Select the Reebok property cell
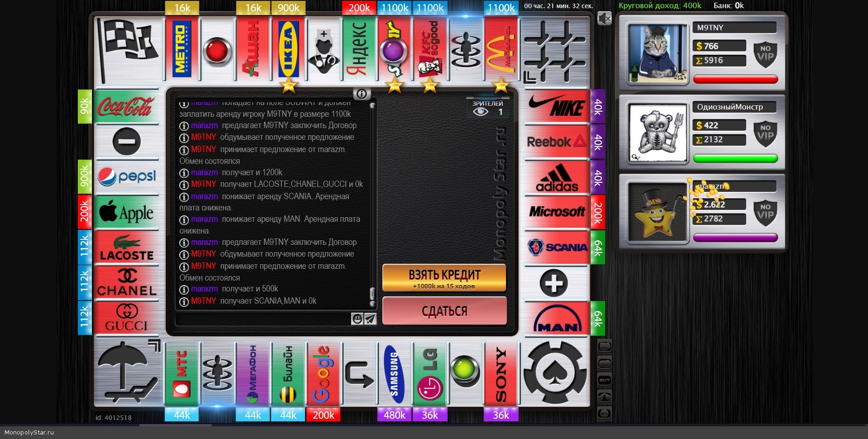This screenshot has height=439, width=868. (x=557, y=142)
